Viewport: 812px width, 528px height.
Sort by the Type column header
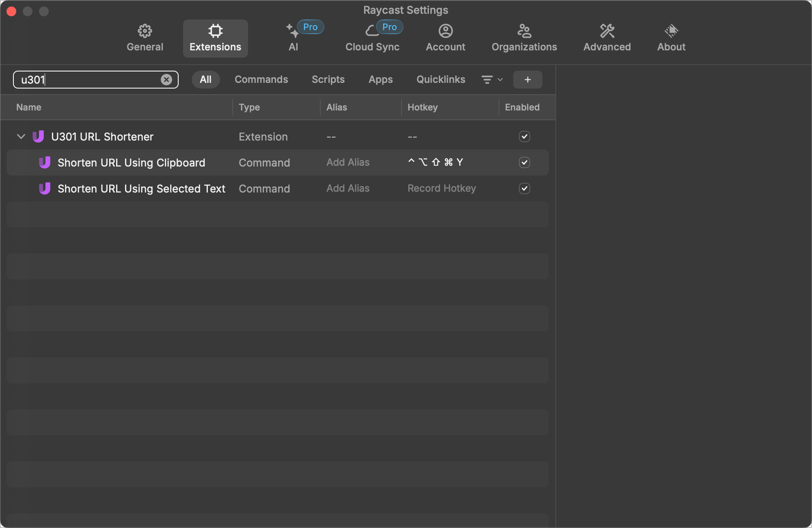coord(249,107)
